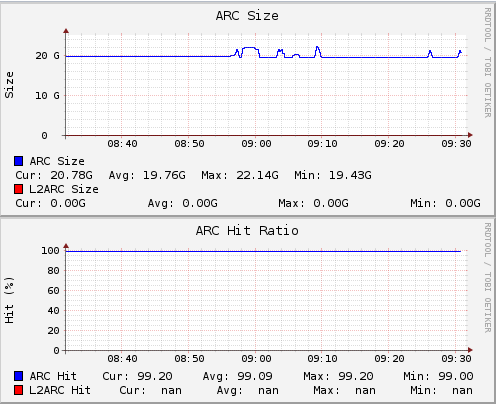Click the ARC Size graph title

click(247, 16)
